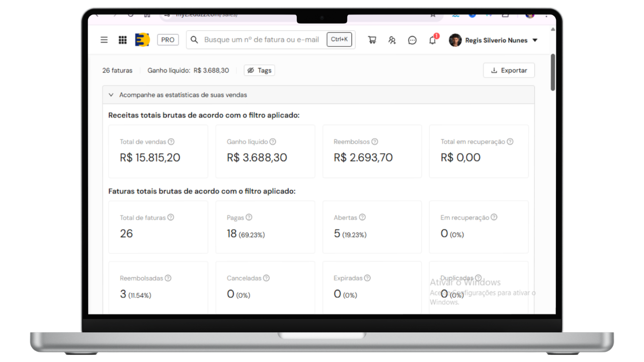Click the help icon beside Reembolsos
This screenshot has width=644, height=362.
[x=374, y=142]
